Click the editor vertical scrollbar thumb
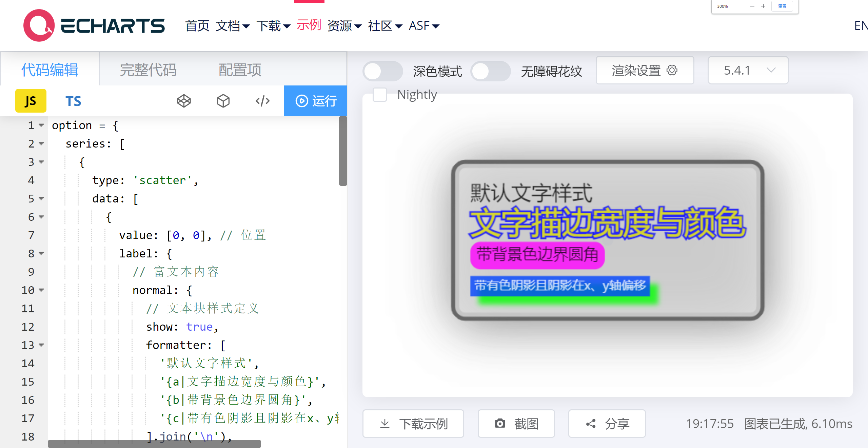The height and width of the screenshot is (448, 868). click(x=343, y=151)
